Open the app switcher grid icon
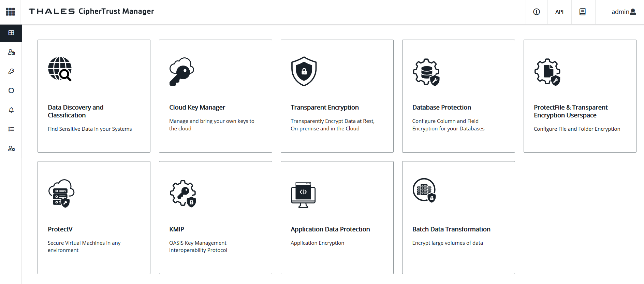 point(11,12)
